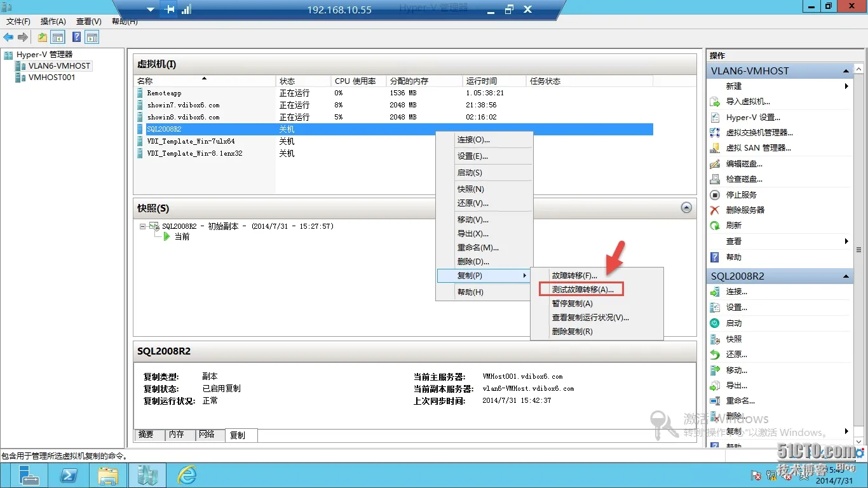Select VMHOST001 in the server tree
Screen dimensions: 868x488
tap(51, 78)
